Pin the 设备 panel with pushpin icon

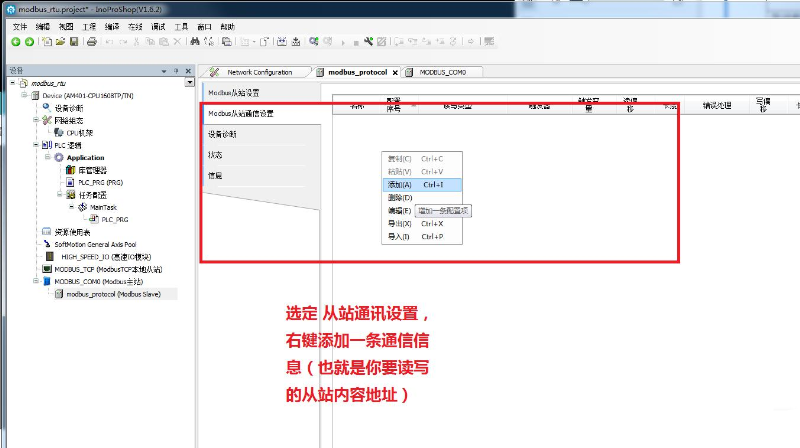pyautogui.click(x=176, y=71)
